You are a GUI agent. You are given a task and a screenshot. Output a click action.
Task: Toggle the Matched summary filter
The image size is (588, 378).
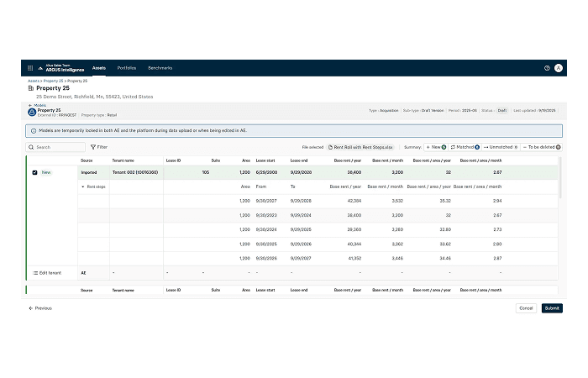pos(465,147)
